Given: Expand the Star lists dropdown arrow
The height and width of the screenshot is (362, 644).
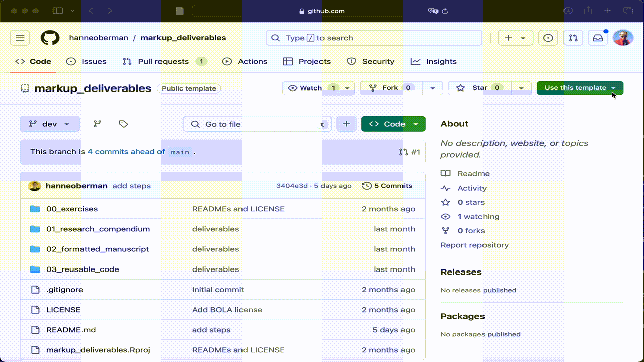Looking at the screenshot, I should pyautogui.click(x=522, y=88).
